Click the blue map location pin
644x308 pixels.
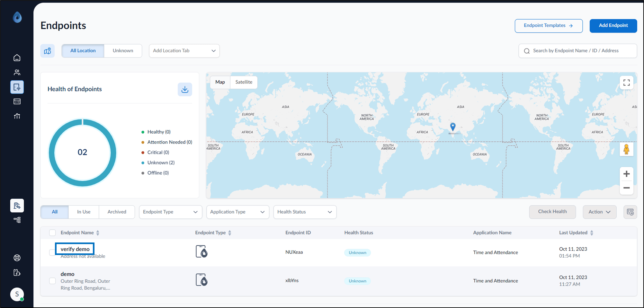[453, 127]
